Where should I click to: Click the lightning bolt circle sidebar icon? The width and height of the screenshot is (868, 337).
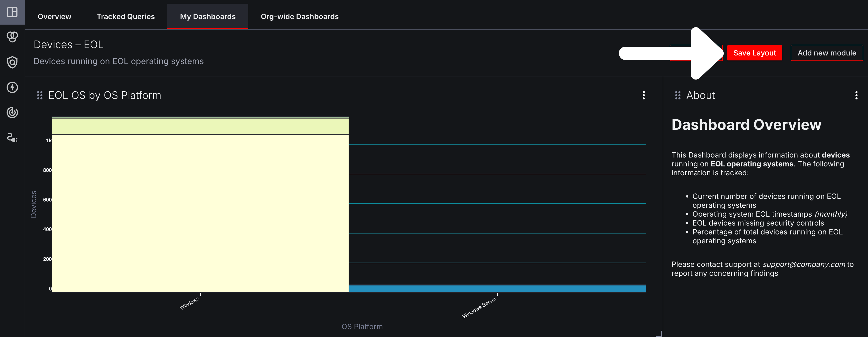coord(12,87)
